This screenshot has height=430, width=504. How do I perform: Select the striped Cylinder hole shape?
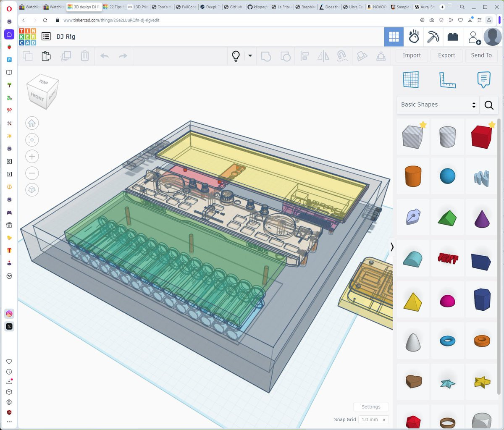pos(447,137)
